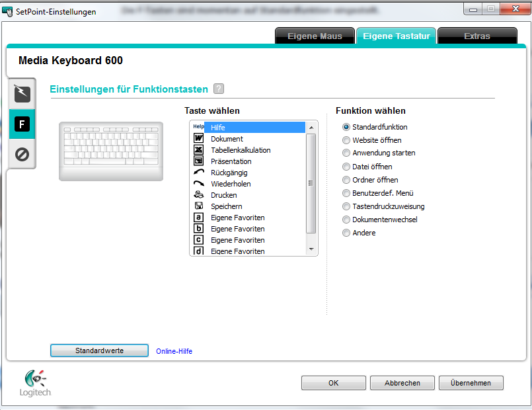Select Wiederholen in the key list
Image resolution: width=532 pixels, height=410 pixels.
(x=231, y=184)
